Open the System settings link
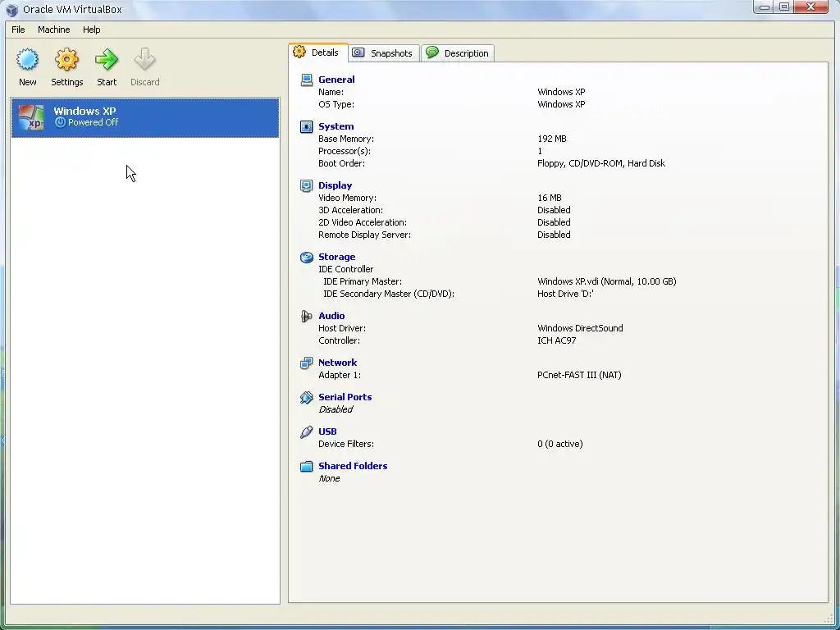 336,126
